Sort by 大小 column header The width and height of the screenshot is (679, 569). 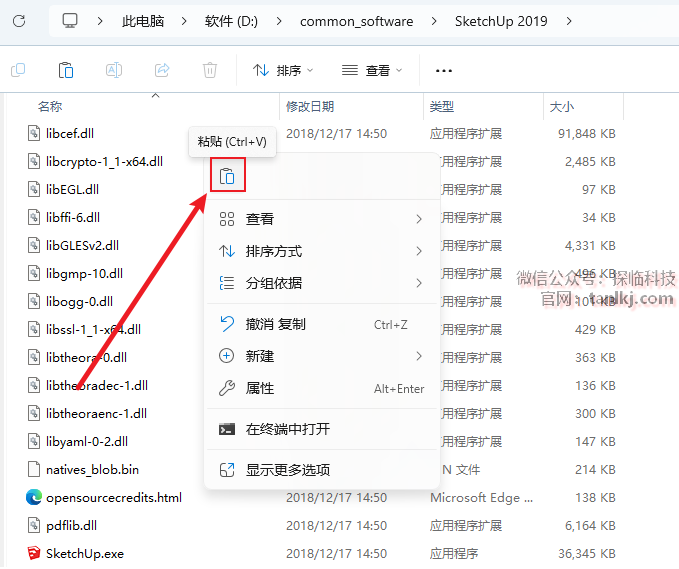click(562, 107)
